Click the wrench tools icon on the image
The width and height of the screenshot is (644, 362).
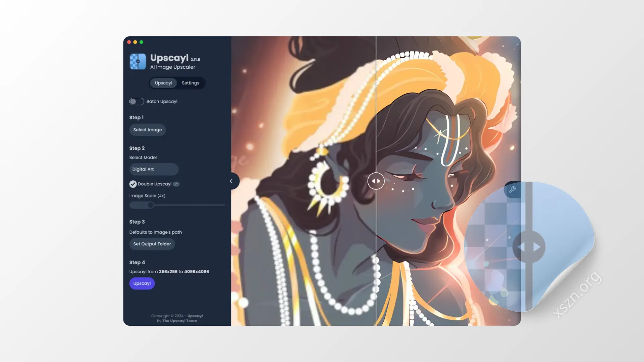[x=512, y=190]
